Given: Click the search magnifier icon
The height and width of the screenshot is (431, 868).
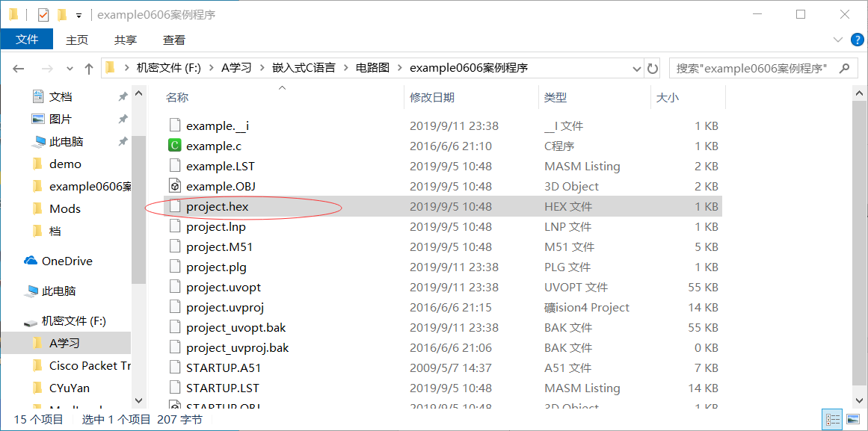Looking at the screenshot, I should pyautogui.click(x=844, y=69).
